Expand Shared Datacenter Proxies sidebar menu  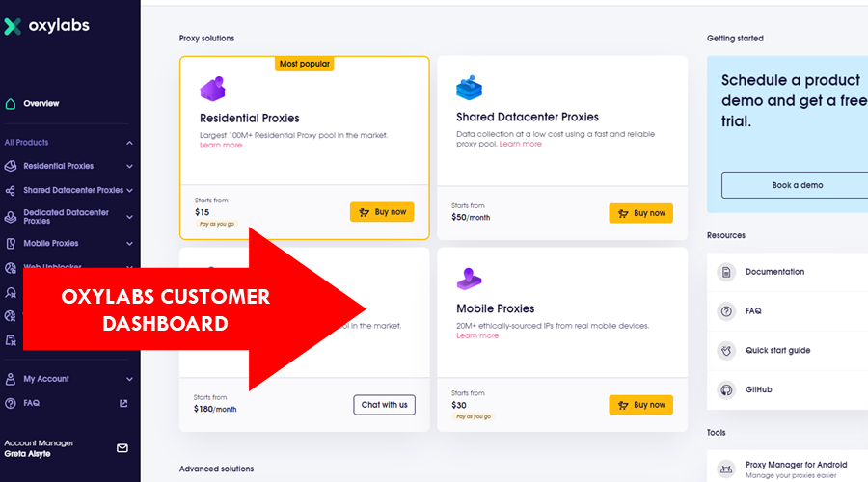pyautogui.click(x=129, y=191)
